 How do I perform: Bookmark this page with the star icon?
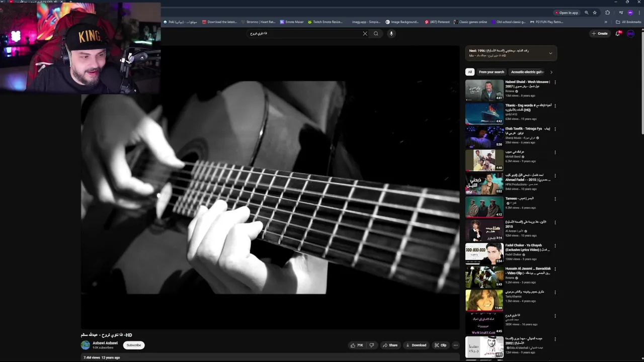(595, 13)
